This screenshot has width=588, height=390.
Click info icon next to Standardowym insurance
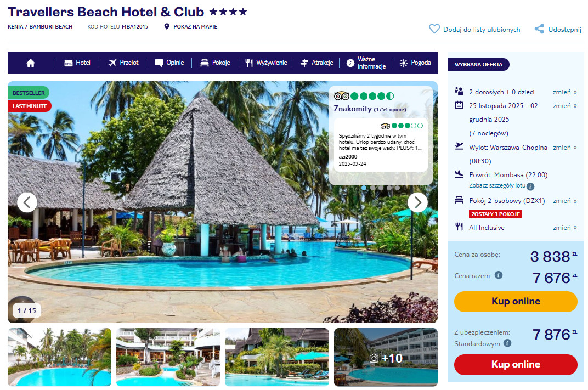pos(507,343)
